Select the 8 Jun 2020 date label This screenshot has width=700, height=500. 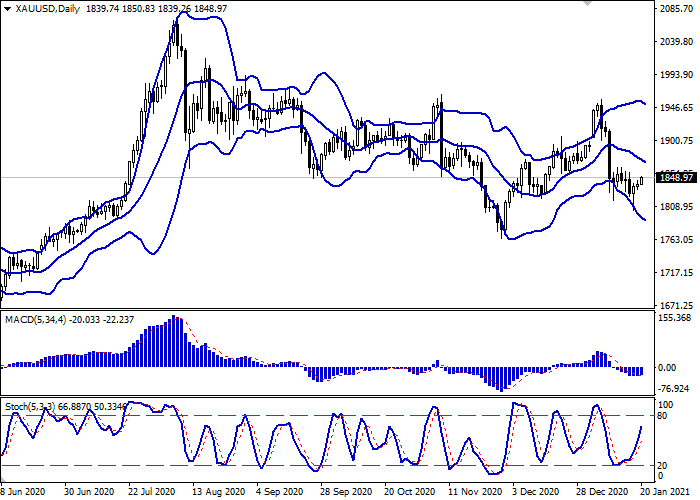pyautogui.click(x=23, y=492)
